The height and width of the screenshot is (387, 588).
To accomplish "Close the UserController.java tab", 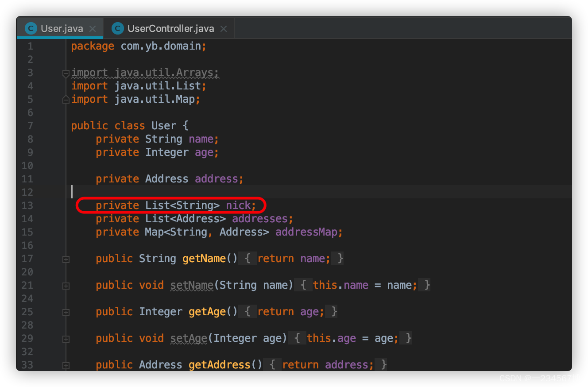I will (x=224, y=28).
